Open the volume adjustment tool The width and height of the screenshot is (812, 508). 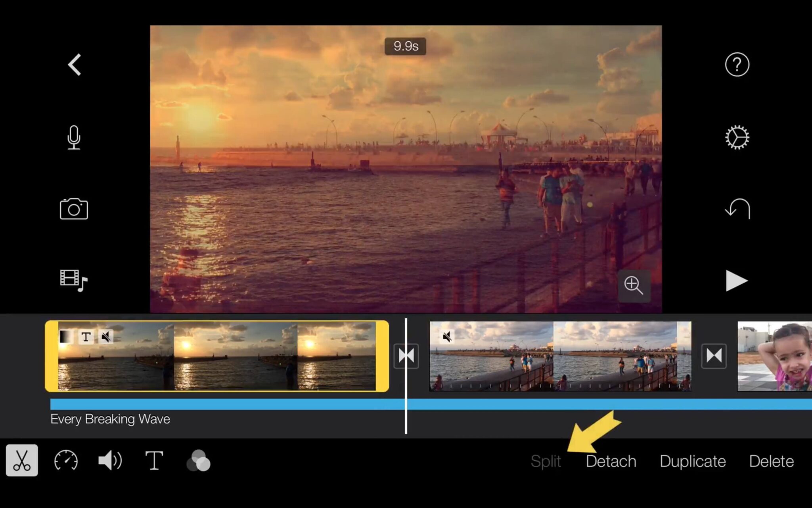pos(110,461)
